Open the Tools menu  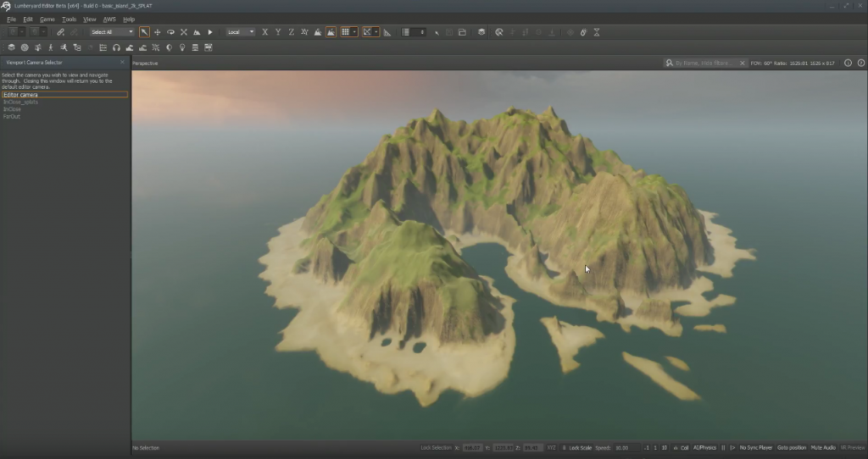(69, 19)
